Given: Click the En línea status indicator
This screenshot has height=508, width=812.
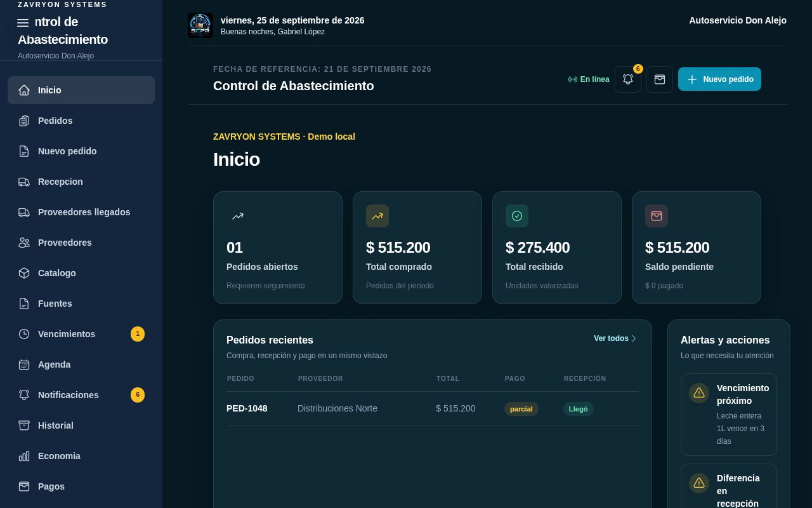Looking at the screenshot, I should pyautogui.click(x=589, y=79).
